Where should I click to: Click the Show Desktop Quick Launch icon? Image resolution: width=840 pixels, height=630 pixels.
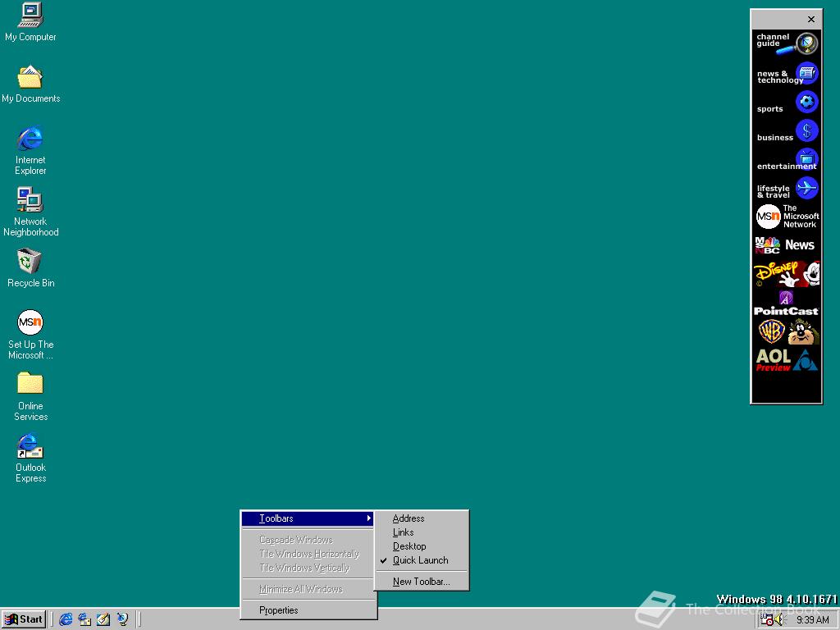click(x=103, y=619)
